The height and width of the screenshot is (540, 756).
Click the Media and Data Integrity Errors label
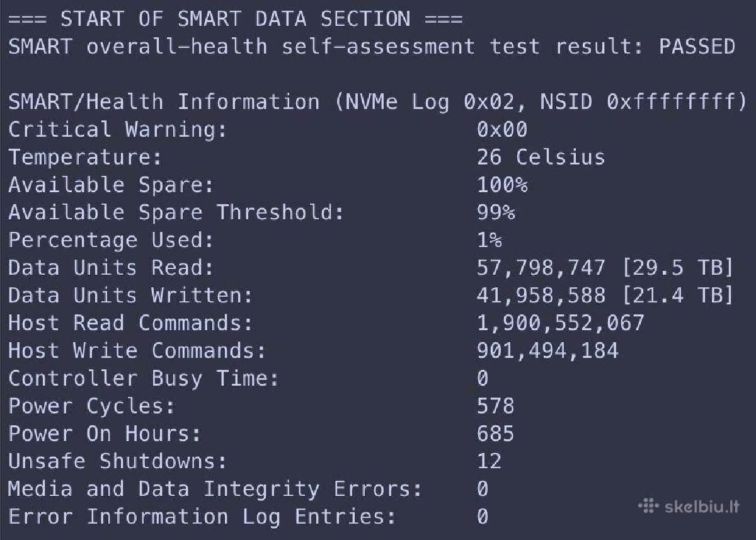click(215, 489)
